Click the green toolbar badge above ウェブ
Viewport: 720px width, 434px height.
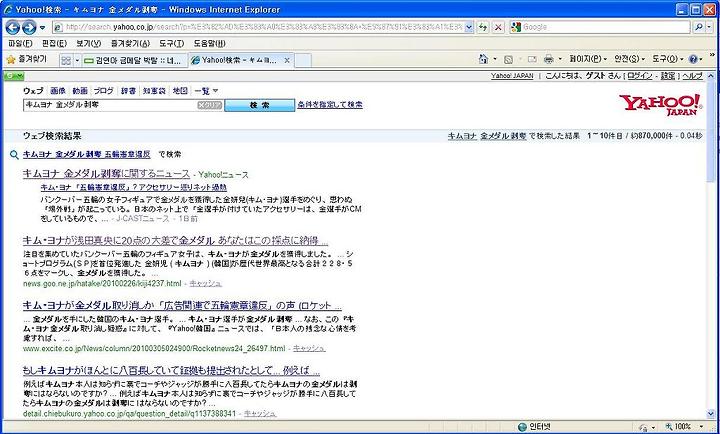tap(14, 76)
